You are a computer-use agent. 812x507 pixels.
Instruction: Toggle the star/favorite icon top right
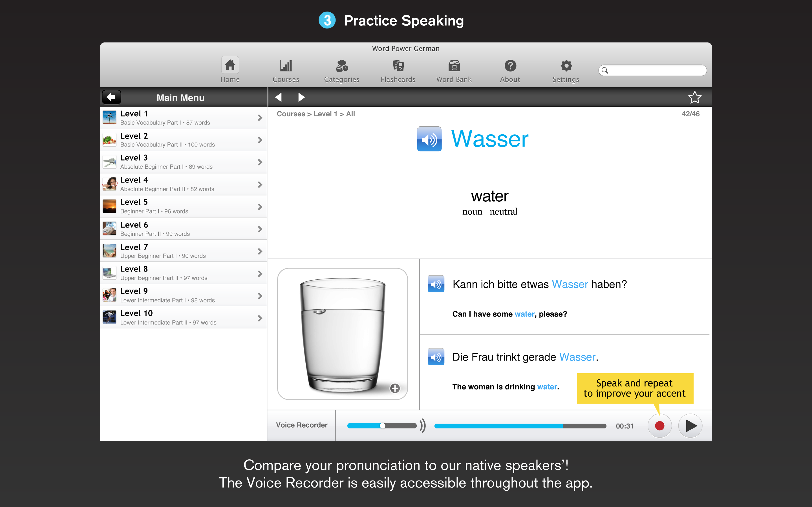click(x=696, y=97)
